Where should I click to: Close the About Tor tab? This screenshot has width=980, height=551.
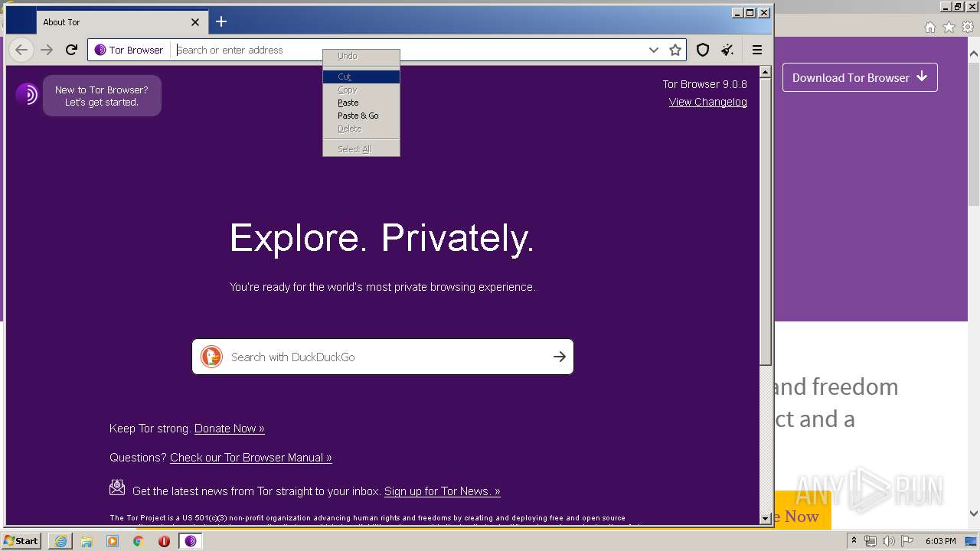point(194,22)
